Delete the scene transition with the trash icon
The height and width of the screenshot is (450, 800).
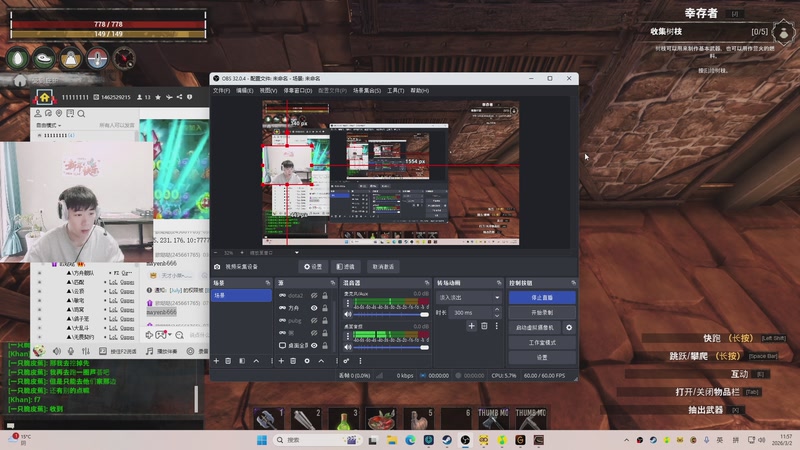click(484, 326)
